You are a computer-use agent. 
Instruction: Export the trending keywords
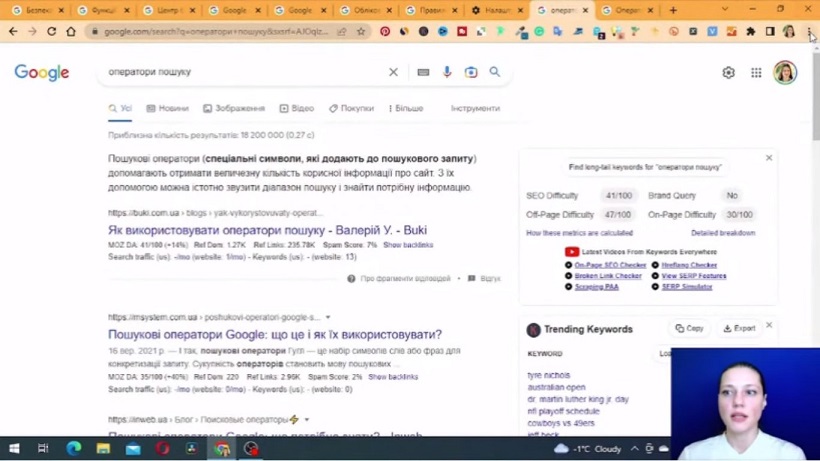tap(739, 328)
